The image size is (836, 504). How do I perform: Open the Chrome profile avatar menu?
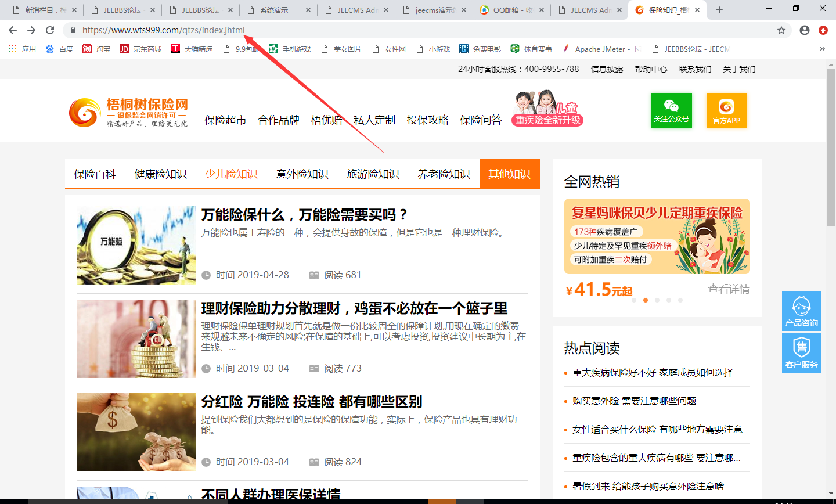pos(805,30)
